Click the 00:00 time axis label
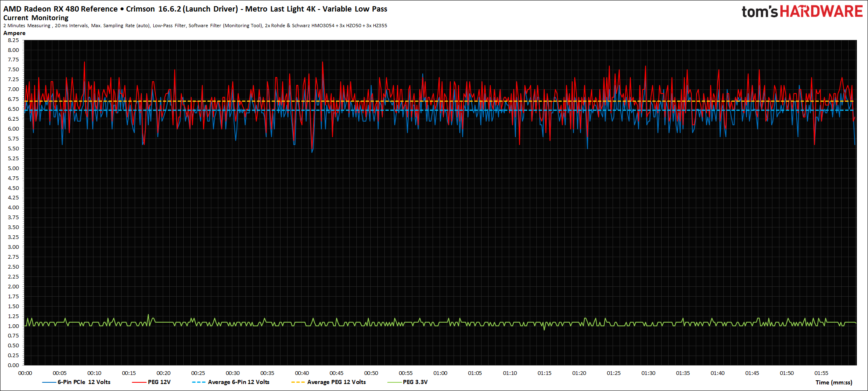The height and width of the screenshot is (391, 868). (25, 373)
